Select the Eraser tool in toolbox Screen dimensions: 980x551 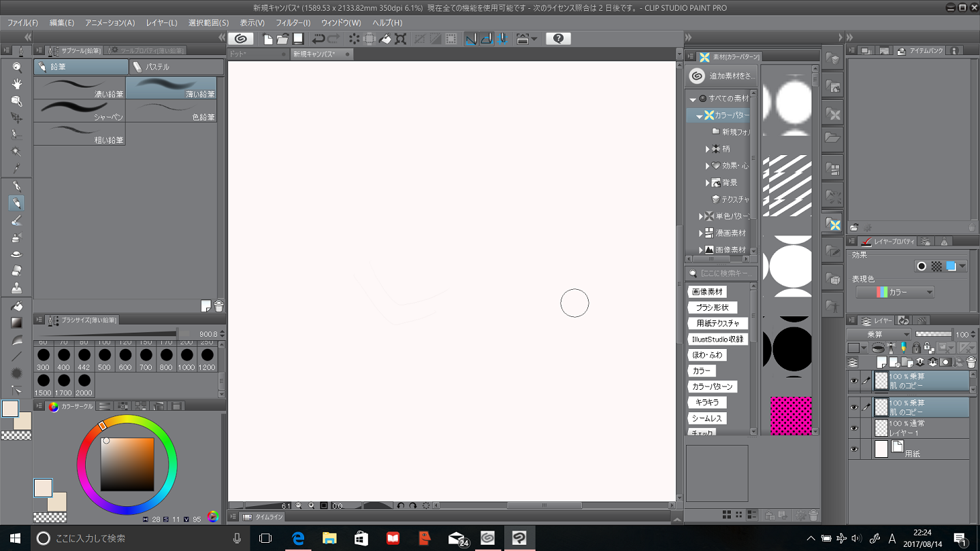coord(17,270)
